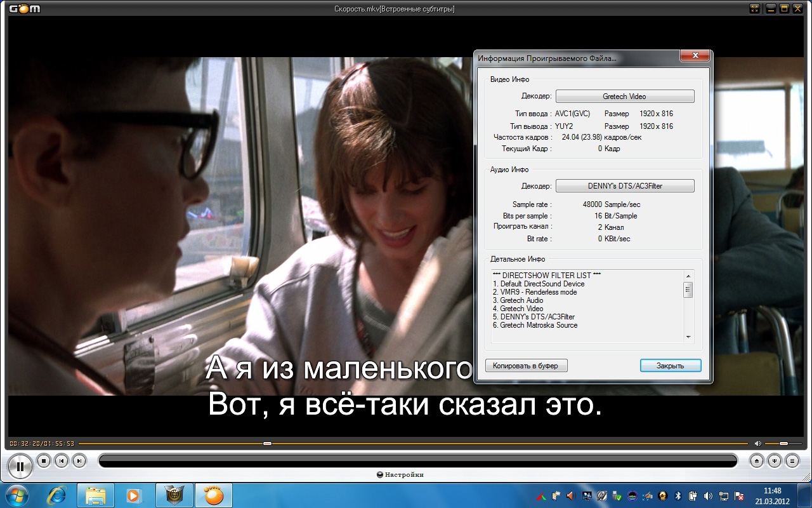Image resolution: width=812 pixels, height=508 pixels.
Task: Mute sound via the speaker icon
Action: tap(757, 443)
